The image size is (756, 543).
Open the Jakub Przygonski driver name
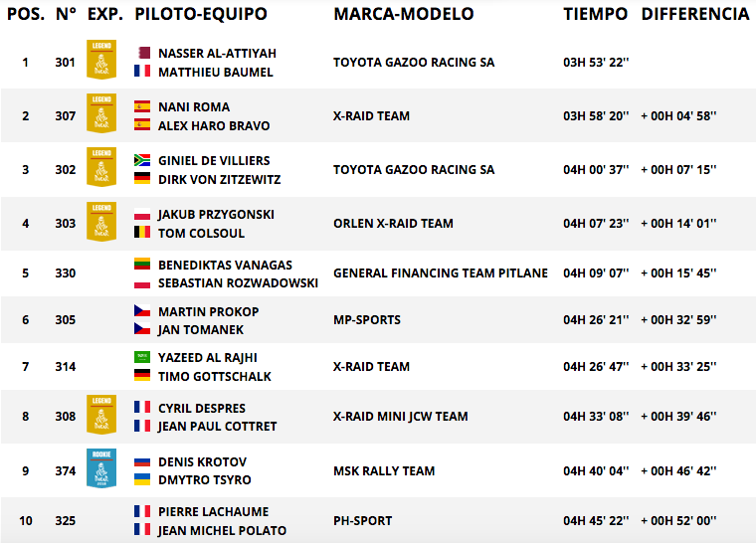coord(216,214)
